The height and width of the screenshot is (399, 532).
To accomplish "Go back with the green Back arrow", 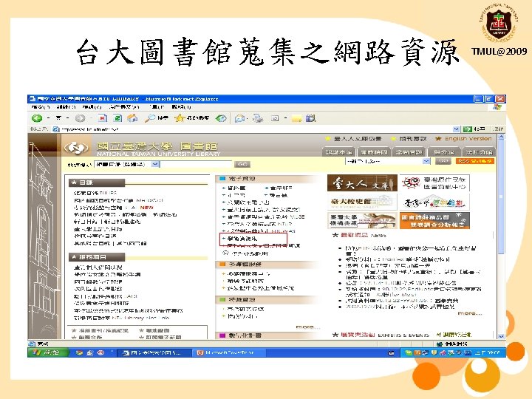I will (x=37, y=118).
